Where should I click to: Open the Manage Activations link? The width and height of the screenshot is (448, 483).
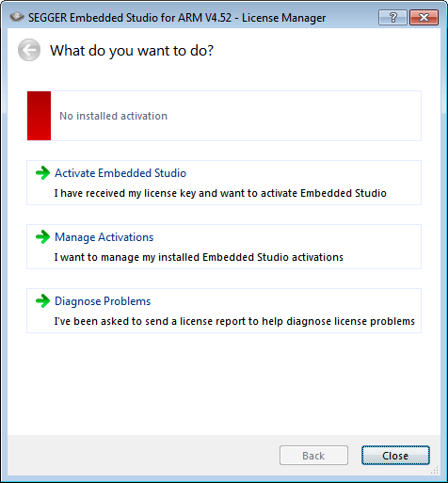pyautogui.click(x=104, y=237)
